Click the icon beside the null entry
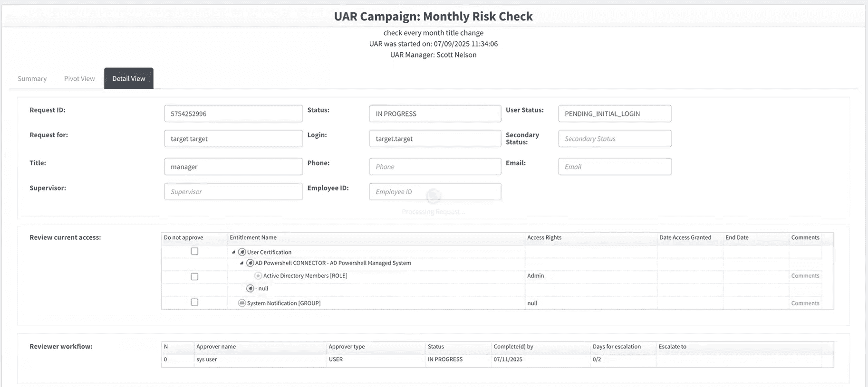 (250, 289)
